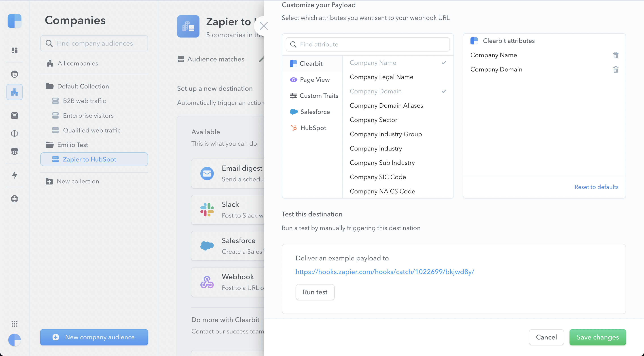Click the pencil edit icon near Audience matches
The width and height of the screenshot is (644, 356).
tap(261, 59)
